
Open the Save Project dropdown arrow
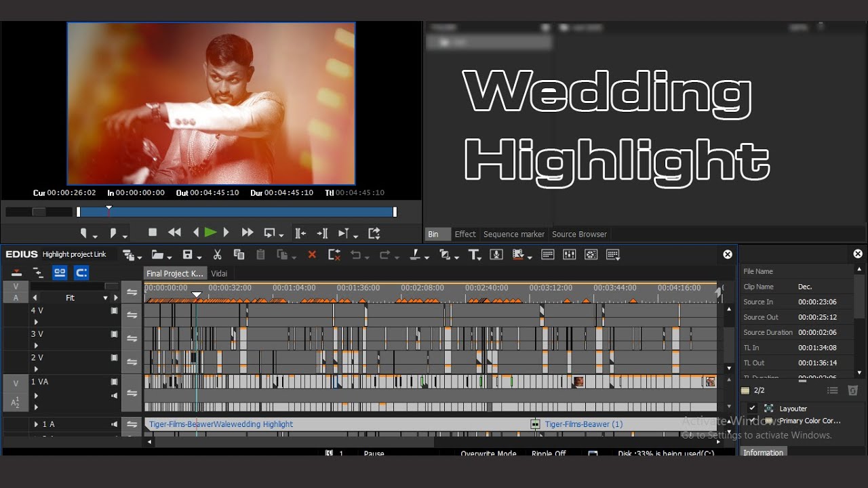(199, 257)
